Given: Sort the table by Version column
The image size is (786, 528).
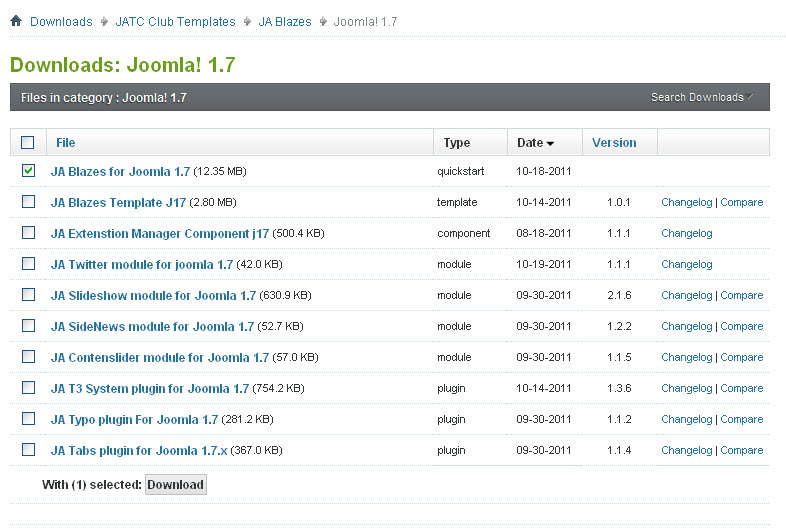Looking at the screenshot, I should point(614,142).
